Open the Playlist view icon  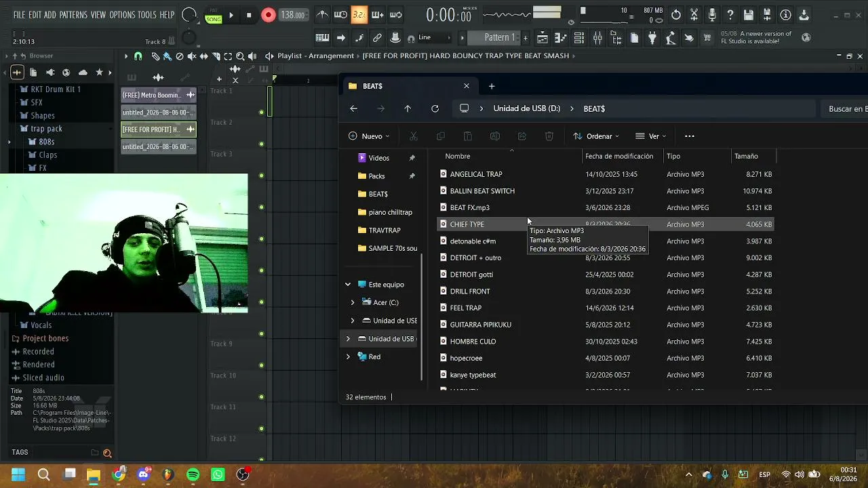[x=542, y=38]
